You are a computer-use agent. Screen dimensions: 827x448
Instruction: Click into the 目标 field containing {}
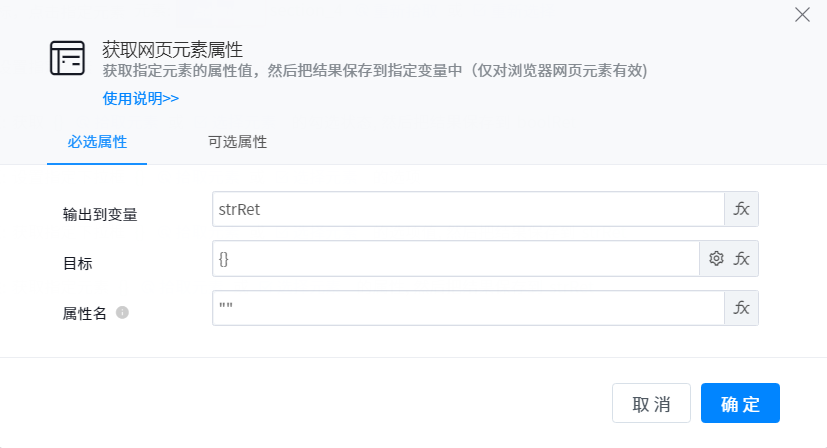(455, 258)
